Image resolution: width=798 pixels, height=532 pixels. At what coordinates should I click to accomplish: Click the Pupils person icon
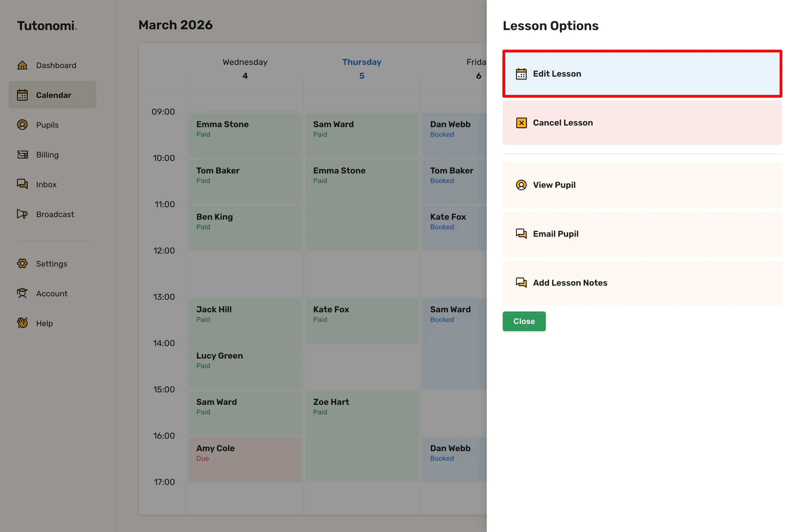coord(22,125)
